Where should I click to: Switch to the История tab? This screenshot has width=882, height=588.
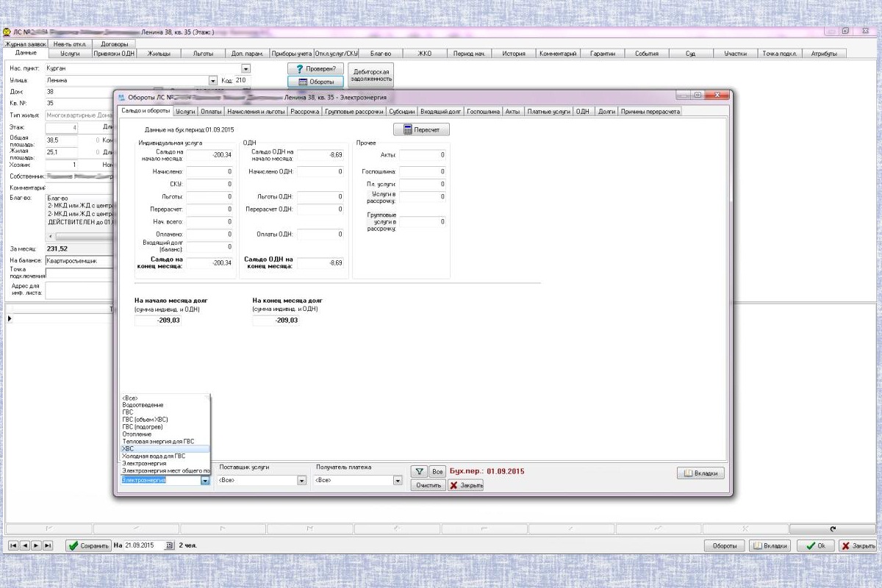(514, 54)
